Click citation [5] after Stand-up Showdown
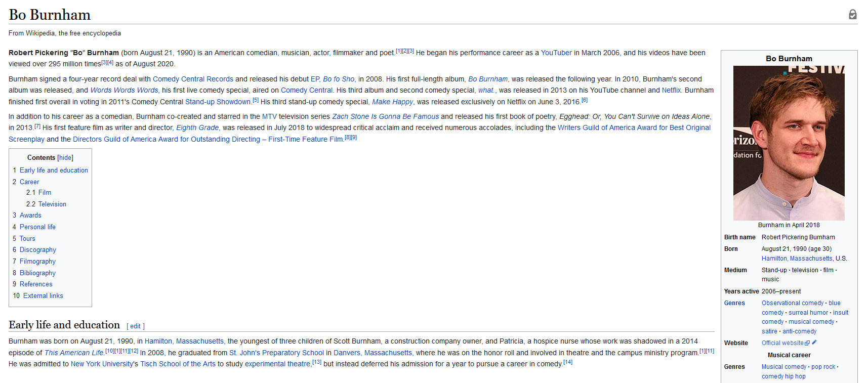This screenshot has height=383, width=868. tap(256, 100)
